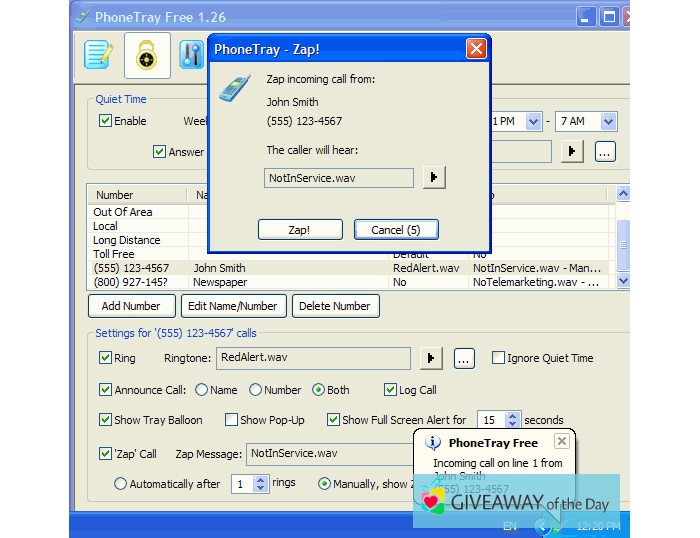Open the settings sliders toolbar icon
Viewport: 700px width, 538px height.
pos(190,55)
